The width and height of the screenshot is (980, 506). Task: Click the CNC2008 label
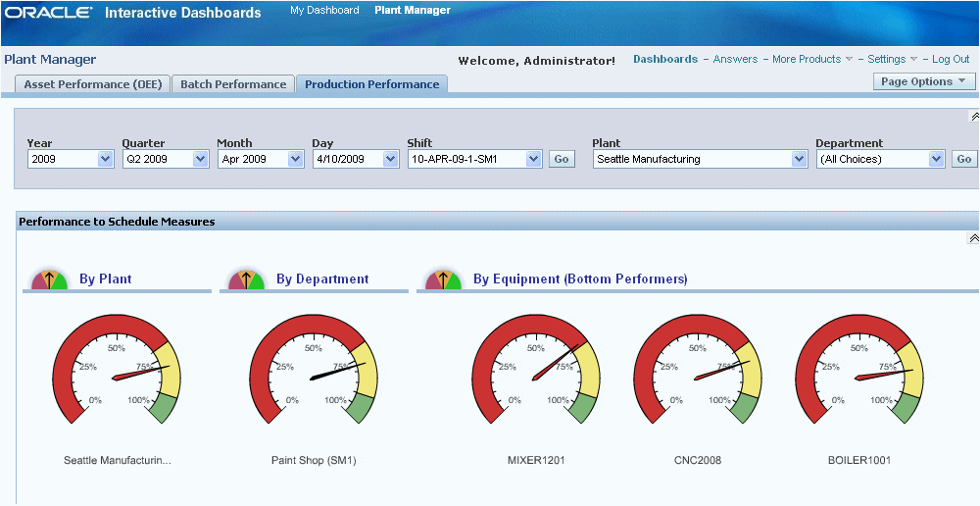pos(698,460)
